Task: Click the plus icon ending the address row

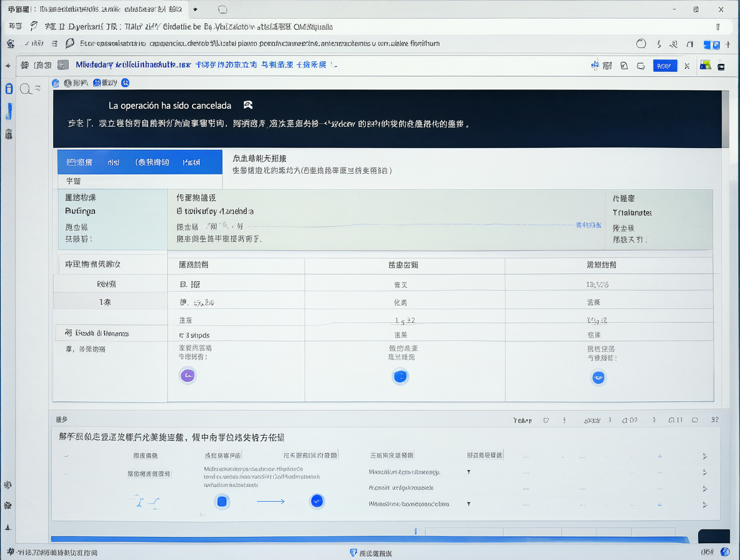Action: tap(728, 44)
